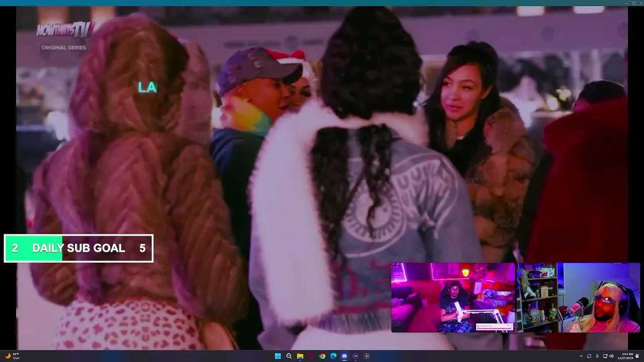Viewport: 644px width, 362px height.
Task: Launch File Explorer from the taskbar
Action: click(x=300, y=356)
